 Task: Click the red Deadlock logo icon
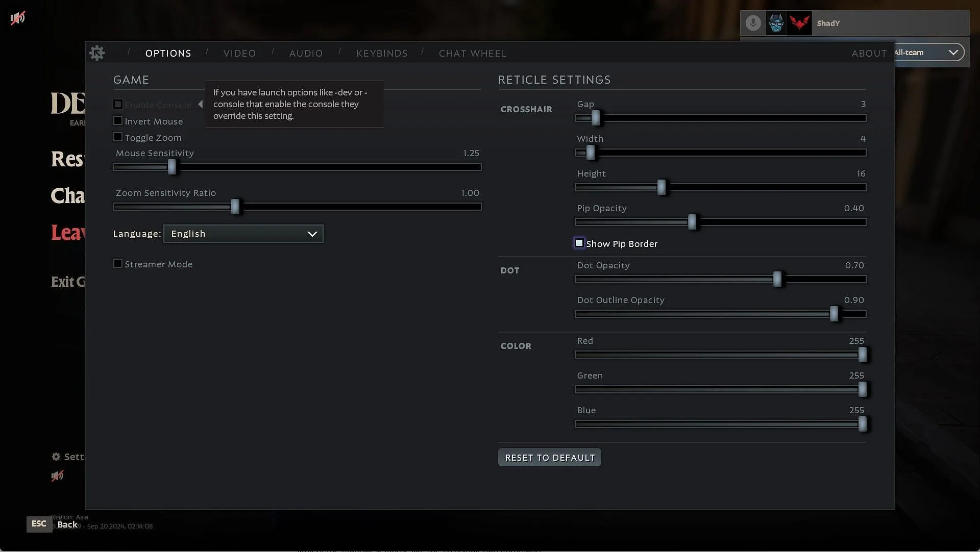pos(800,23)
